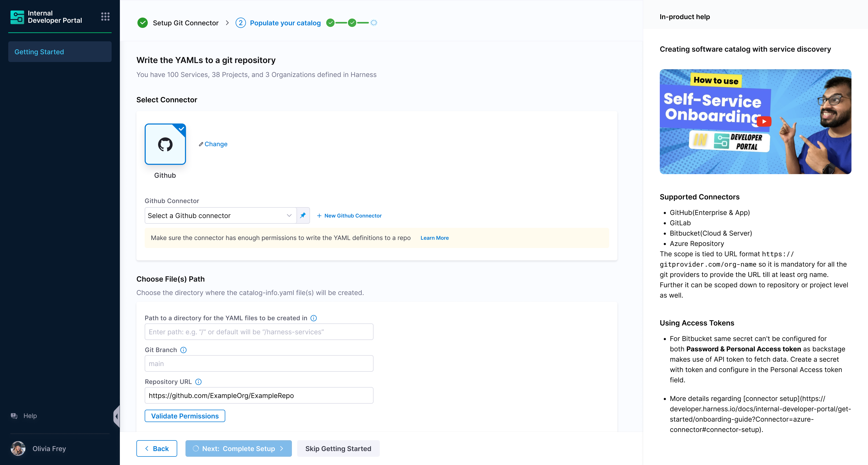The height and width of the screenshot is (465, 868).
Task: Collapse the left sidebar with arrow handle
Action: point(117,416)
